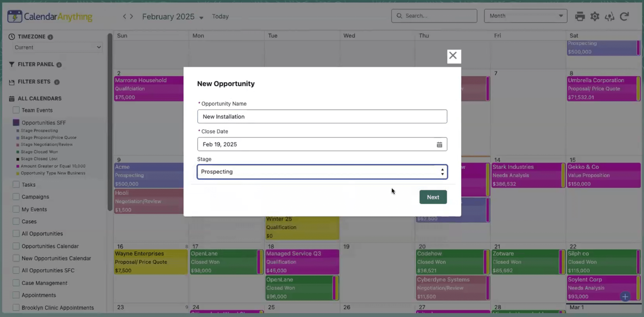Show Timezone info tooltip icon
Screen dimensions: 644x317
pyautogui.click(x=50, y=37)
